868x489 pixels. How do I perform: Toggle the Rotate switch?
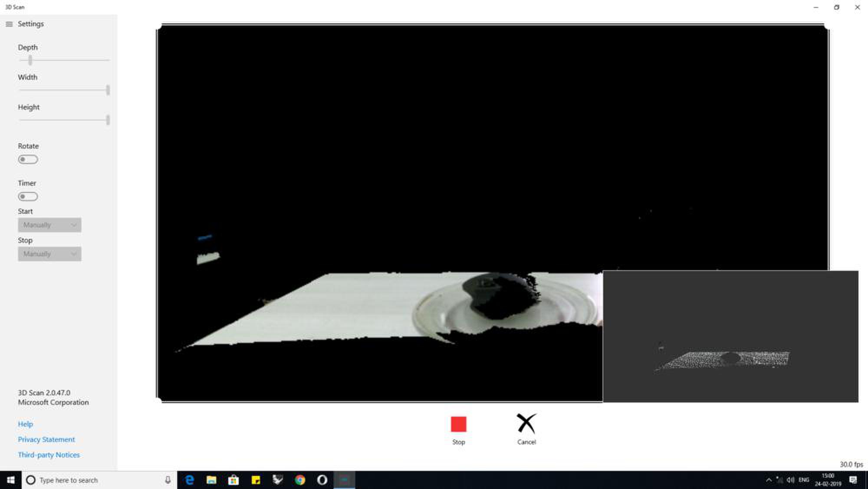click(x=28, y=159)
